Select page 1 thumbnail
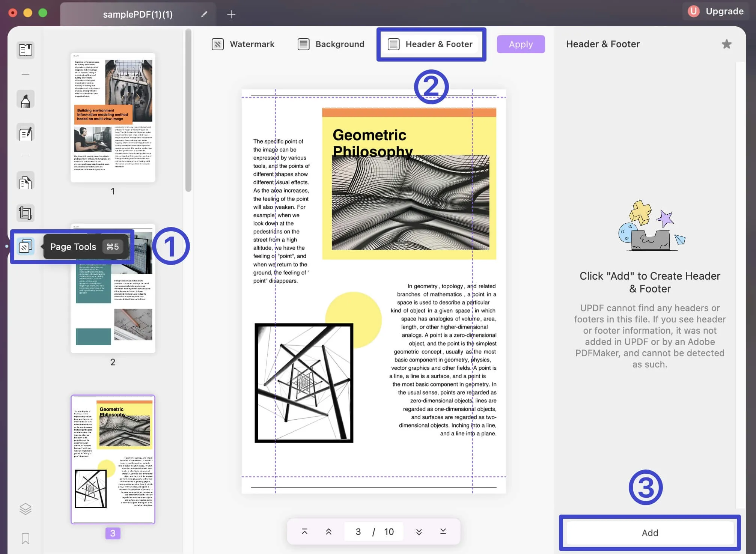The height and width of the screenshot is (554, 756). coord(113,117)
